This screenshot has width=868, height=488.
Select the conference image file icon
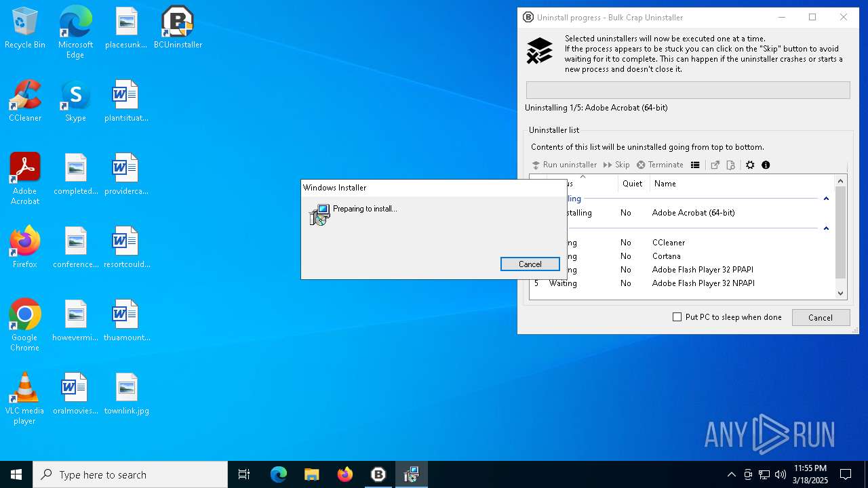coord(75,248)
